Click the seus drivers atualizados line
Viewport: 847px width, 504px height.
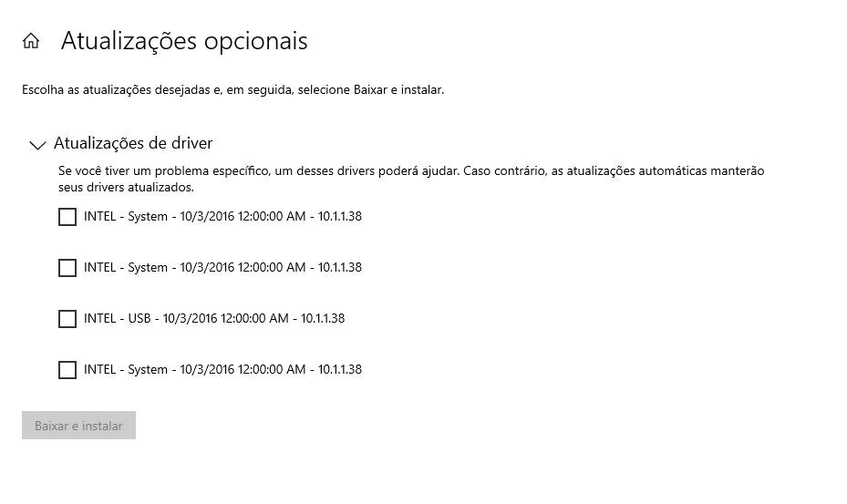click(x=126, y=188)
